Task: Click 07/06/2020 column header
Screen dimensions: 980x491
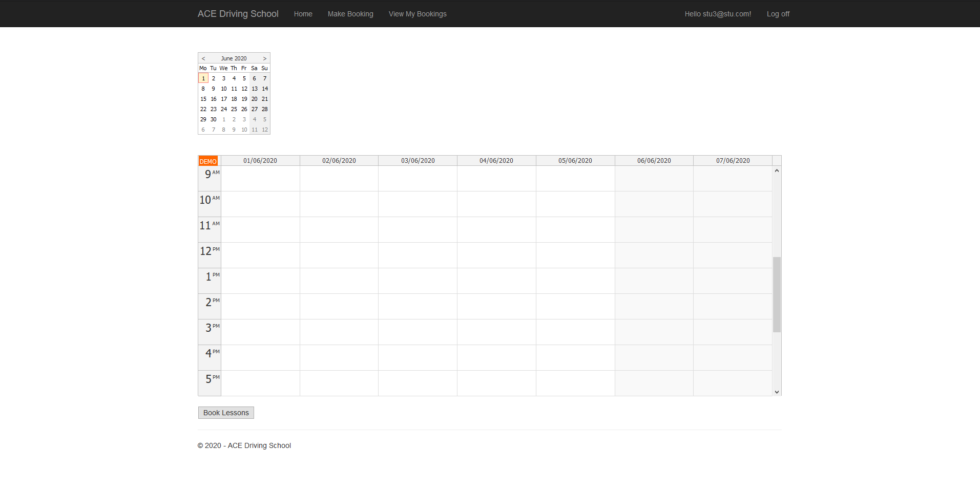Action: click(733, 161)
